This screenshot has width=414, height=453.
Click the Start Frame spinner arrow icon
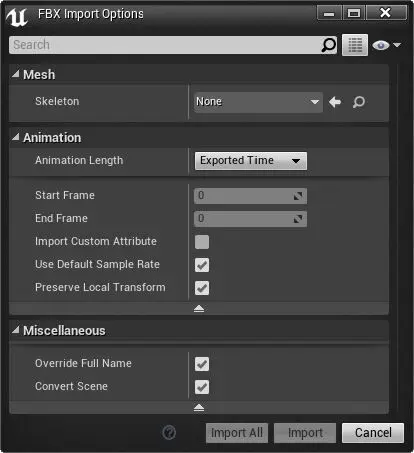298,196
